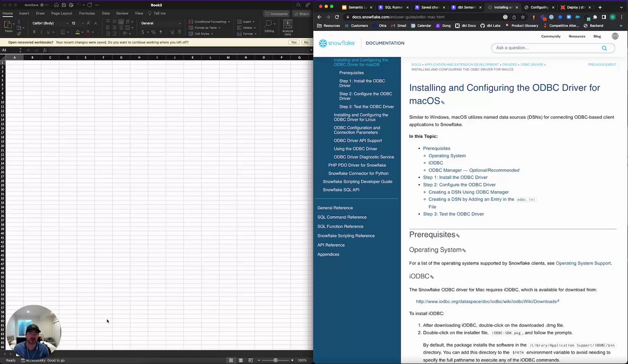Open the Conditional Formatting dropdown
Screen dimensions: 628x364
click(209, 22)
